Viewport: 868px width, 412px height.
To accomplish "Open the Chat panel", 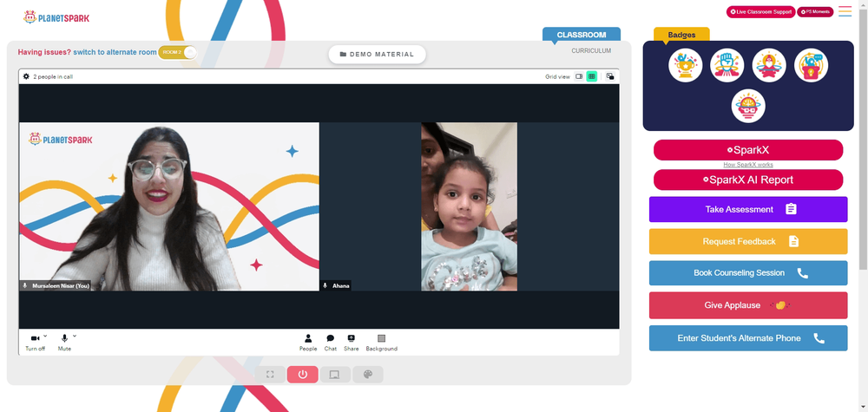I will 331,343.
